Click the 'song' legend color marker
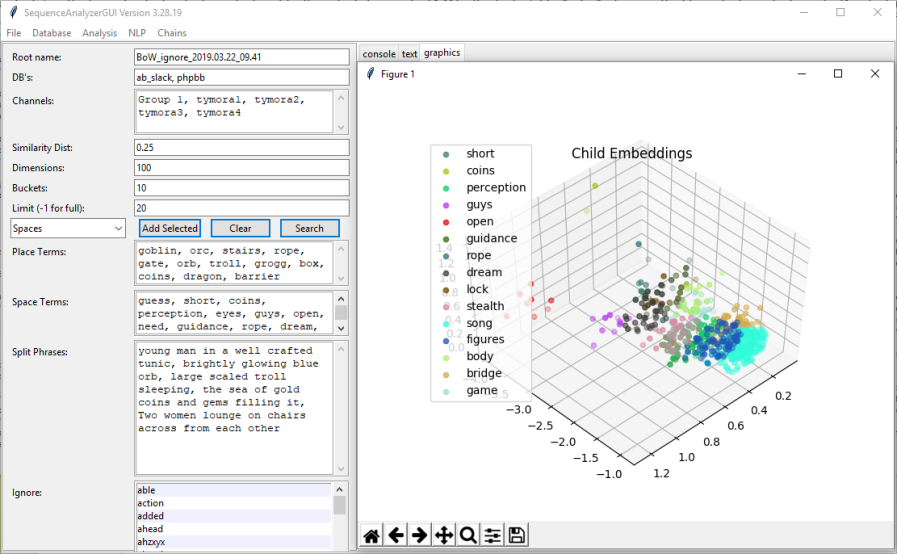Image resolution: width=897 pixels, height=554 pixels. point(445,323)
